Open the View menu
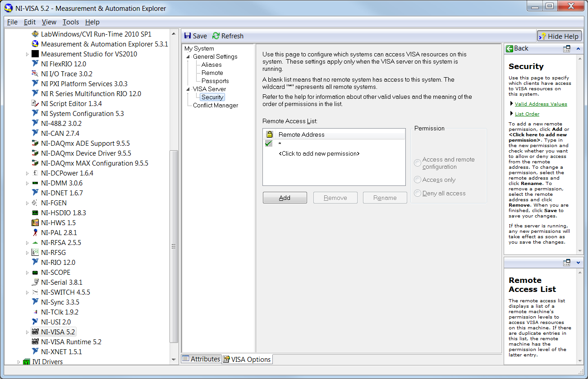 point(49,22)
